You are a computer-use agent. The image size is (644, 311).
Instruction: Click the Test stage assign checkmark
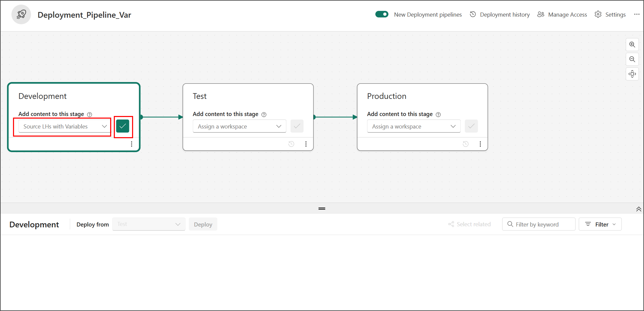[x=297, y=126]
